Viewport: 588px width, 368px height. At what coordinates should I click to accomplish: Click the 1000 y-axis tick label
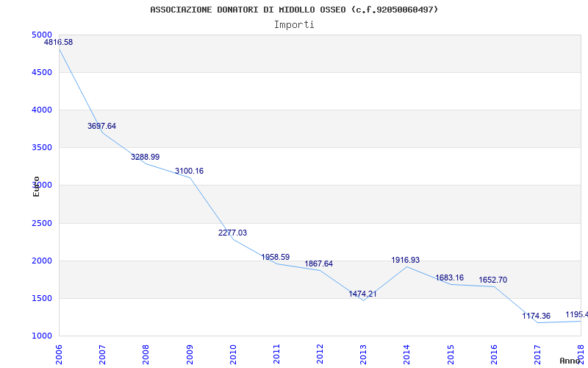point(42,336)
